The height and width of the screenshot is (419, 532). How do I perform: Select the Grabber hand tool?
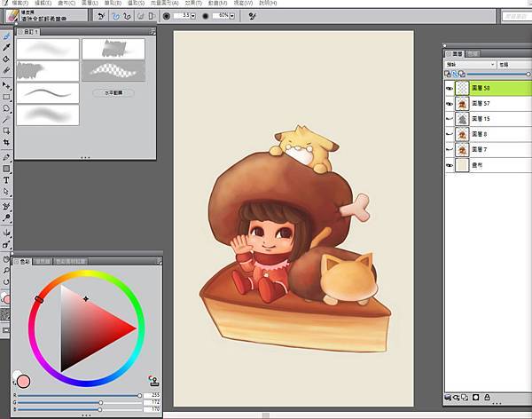click(6, 259)
